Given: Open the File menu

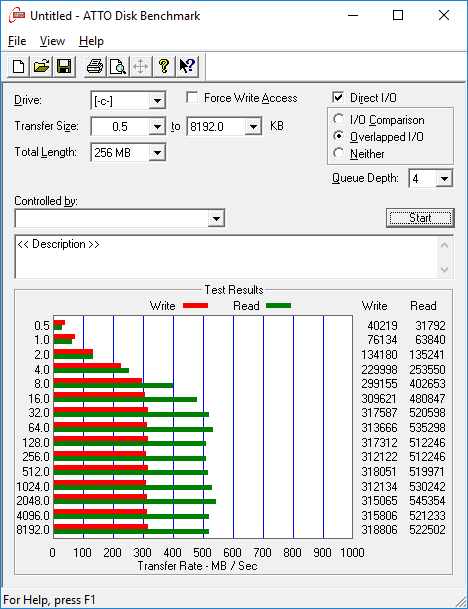Looking at the screenshot, I should (17, 41).
